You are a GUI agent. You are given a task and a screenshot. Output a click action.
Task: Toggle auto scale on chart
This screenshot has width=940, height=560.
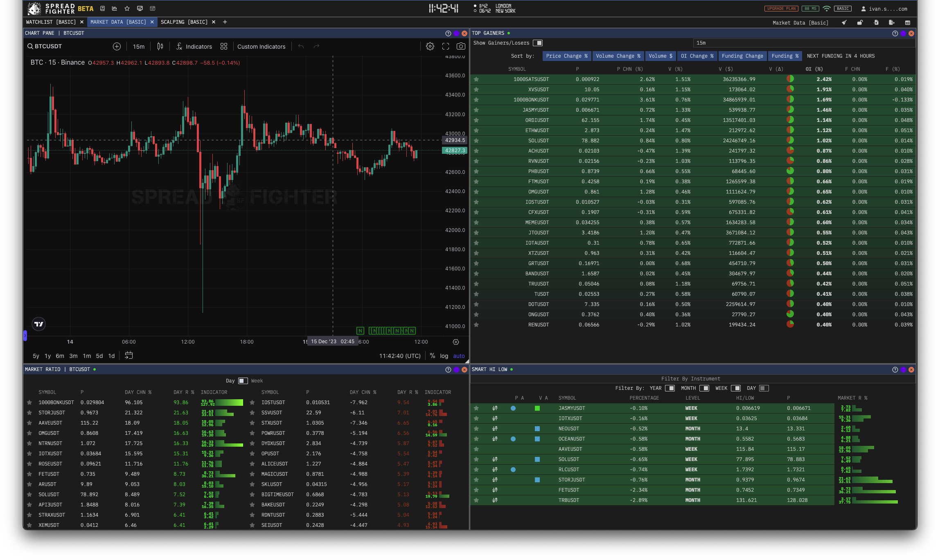click(x=459, y=356)
